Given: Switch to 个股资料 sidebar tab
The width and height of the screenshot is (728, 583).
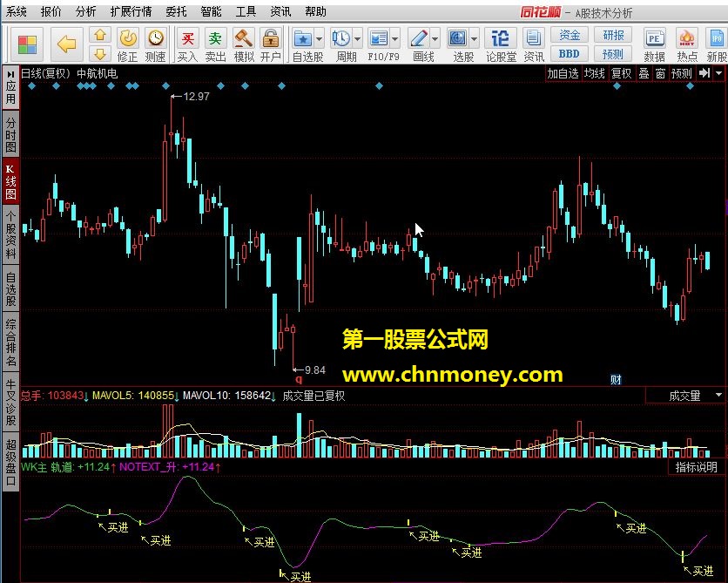Looking at the screenshot, I should click(x=10, y=234).
